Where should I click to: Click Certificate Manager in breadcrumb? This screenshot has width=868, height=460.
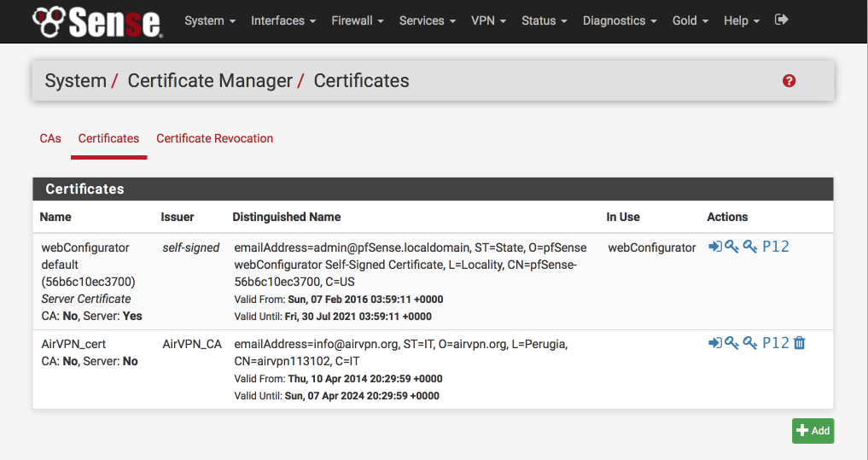point(210,81)
